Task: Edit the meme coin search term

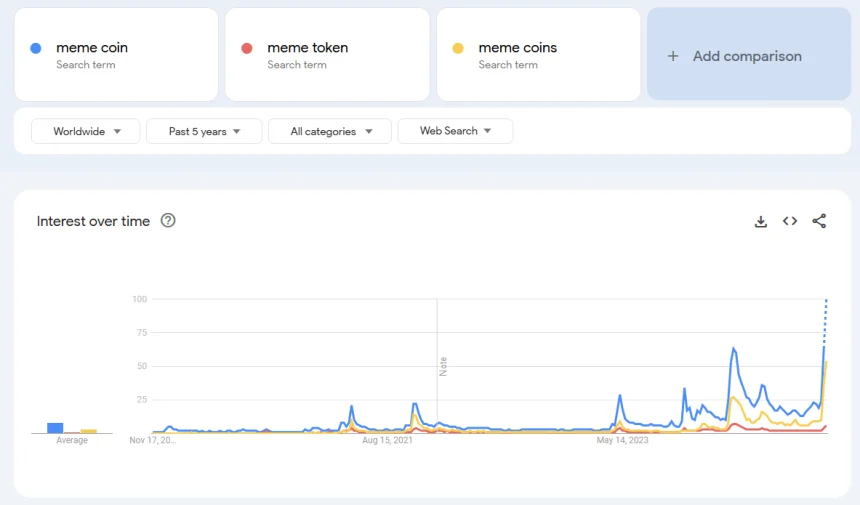Action: (92, 48)
